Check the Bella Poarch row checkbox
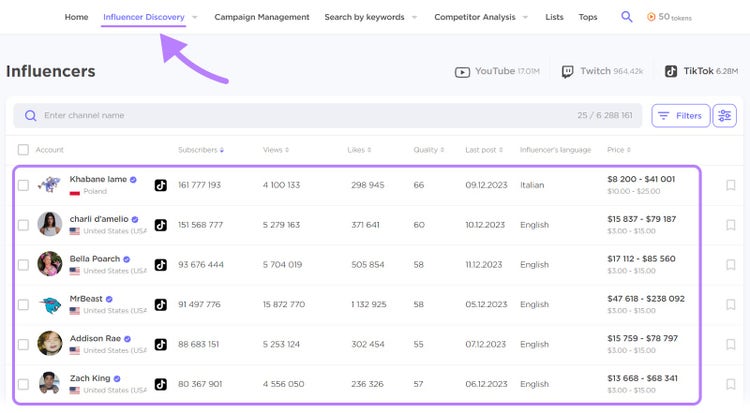 pyautogui.click(x=23, y=265)
